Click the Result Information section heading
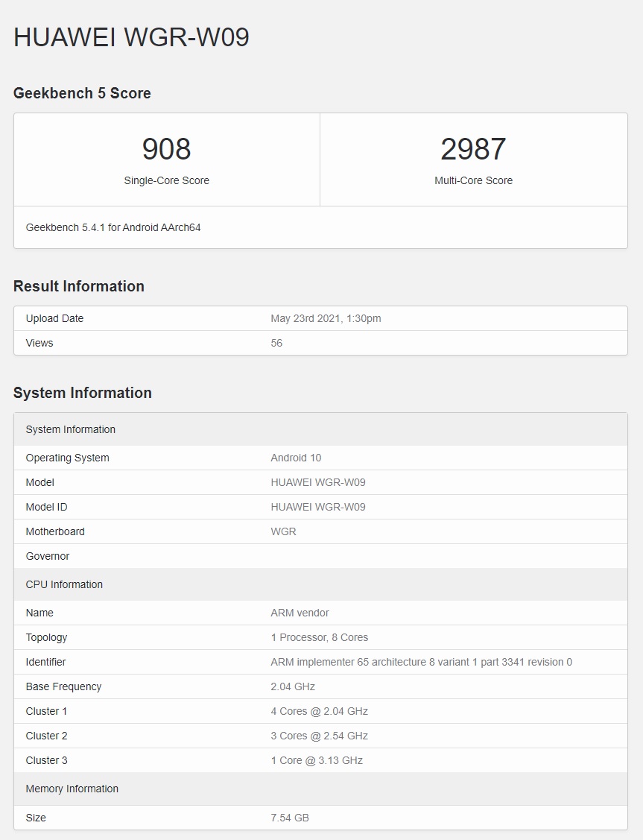 78,286
